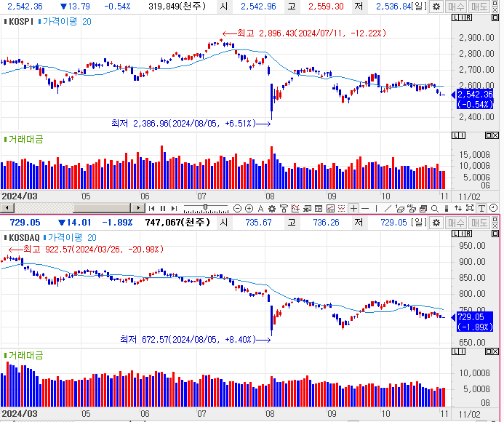This screenshot has height=422, width=504.
Task: Select the vertical line drawing tool
Action: tap(376, 208)
